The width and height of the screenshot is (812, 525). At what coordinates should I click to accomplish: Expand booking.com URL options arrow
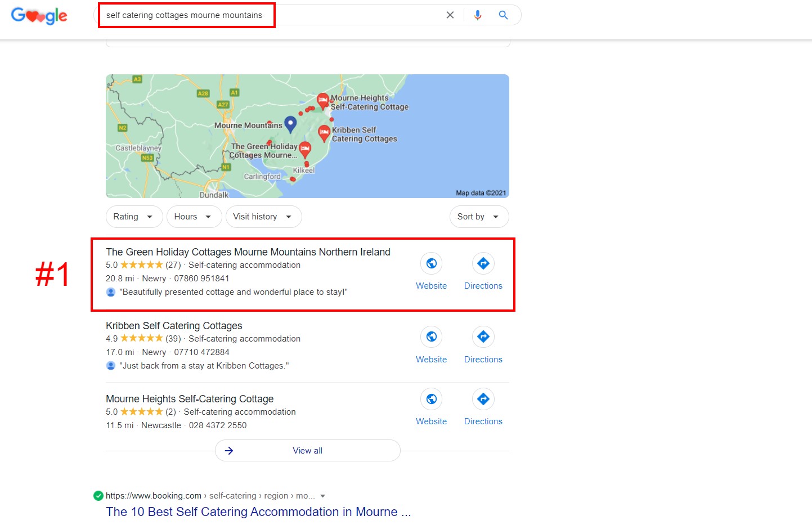[322, 496]
